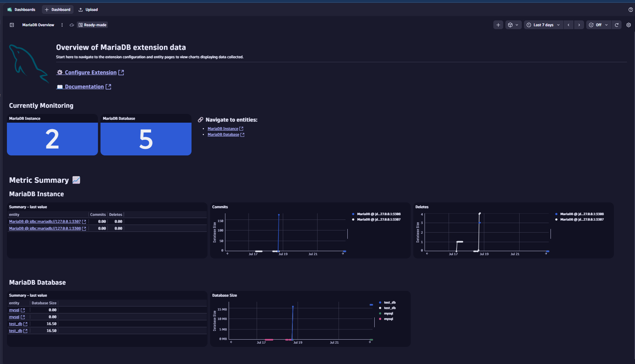Follow the MariaDB Instance entity link
The image size is (635, 364).
[x=223, y=128]
